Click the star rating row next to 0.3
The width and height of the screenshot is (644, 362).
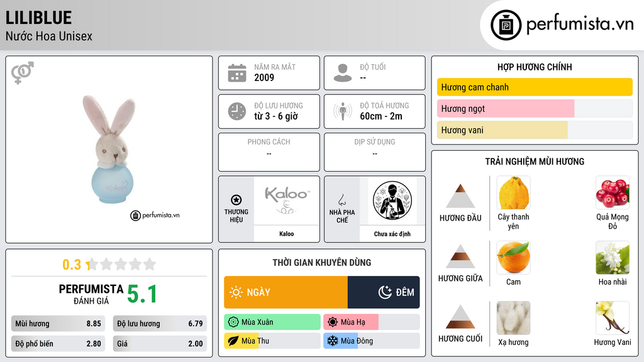pos(121,265)
